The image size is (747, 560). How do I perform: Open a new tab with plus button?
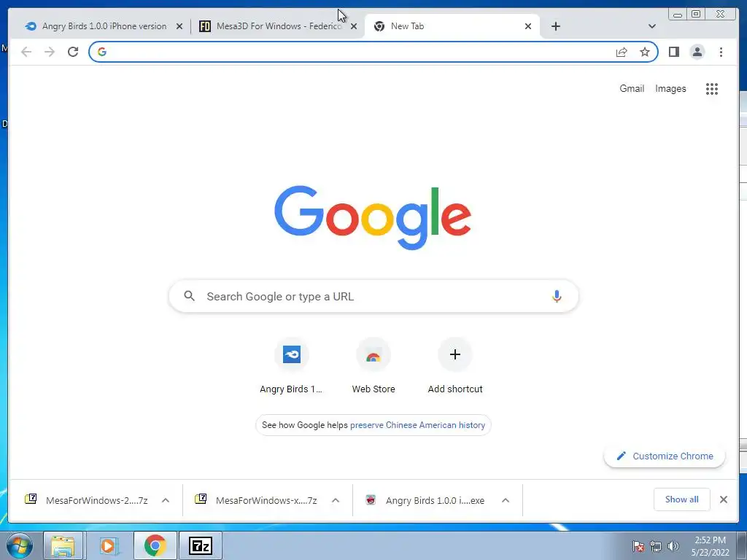555,26
